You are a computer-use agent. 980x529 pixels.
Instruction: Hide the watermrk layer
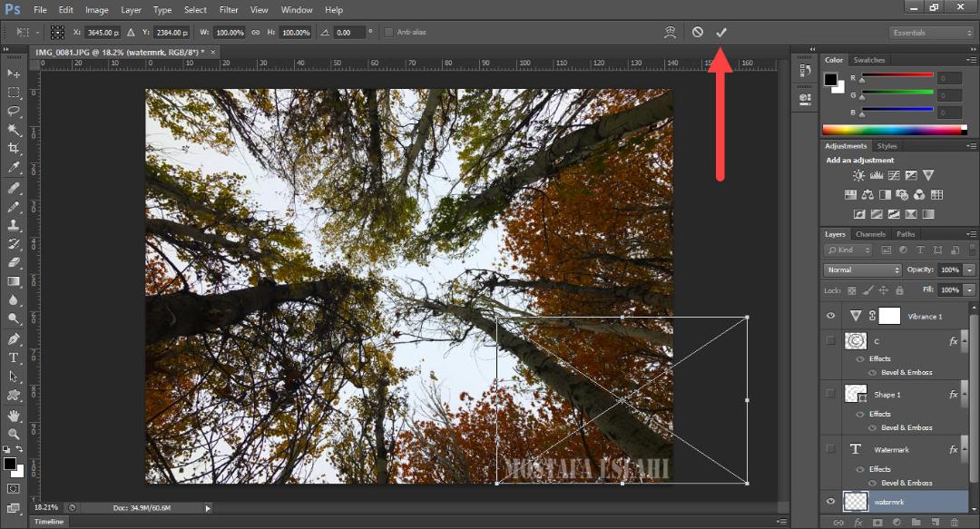(830, 501)
